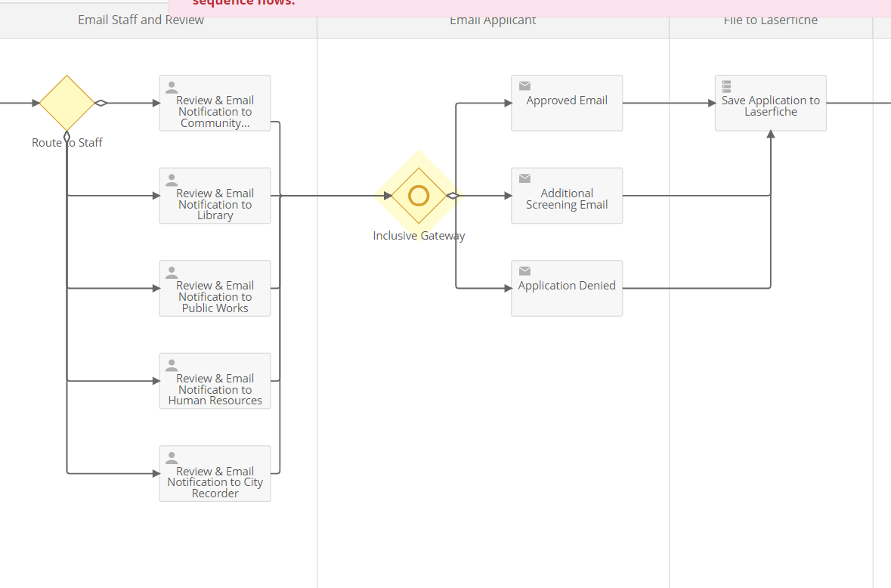Click the 'Email Applicant' lane header
Viewport: 891px width, 588px height.
493,20
